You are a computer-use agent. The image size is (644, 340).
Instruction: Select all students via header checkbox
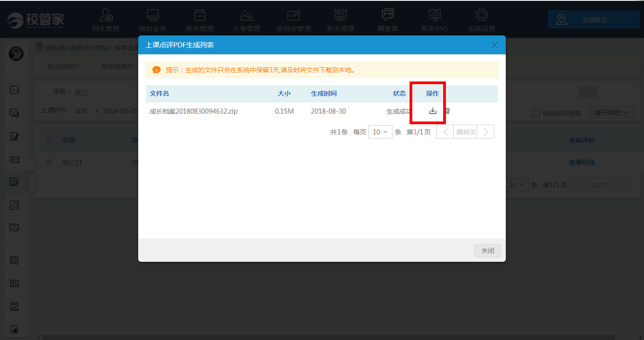[x=50, y=140]
